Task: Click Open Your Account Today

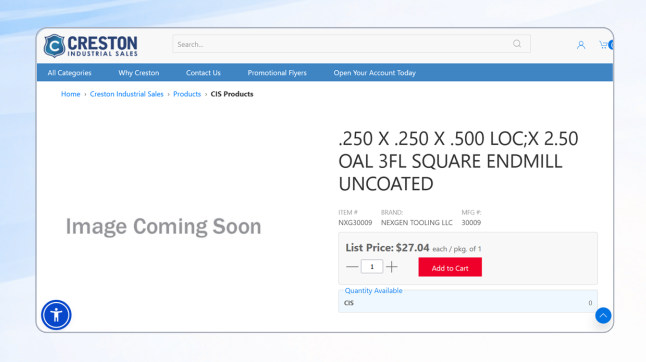Action: click(374, 72)
